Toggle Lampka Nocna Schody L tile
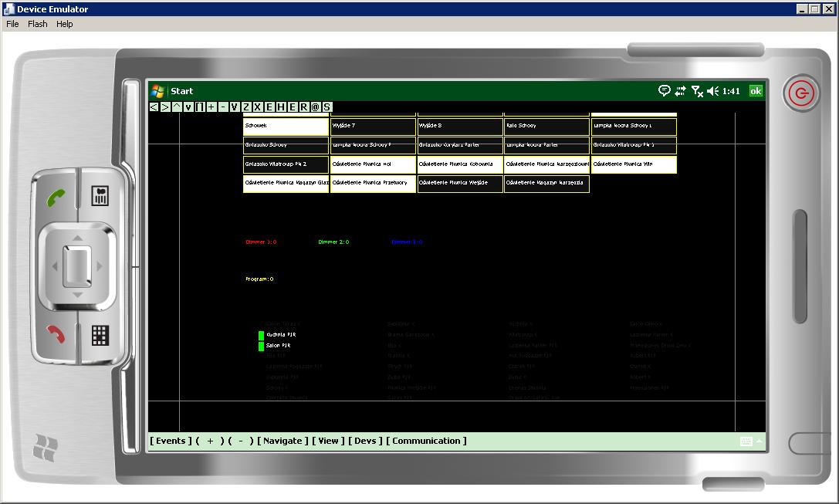 click(634, 127)
